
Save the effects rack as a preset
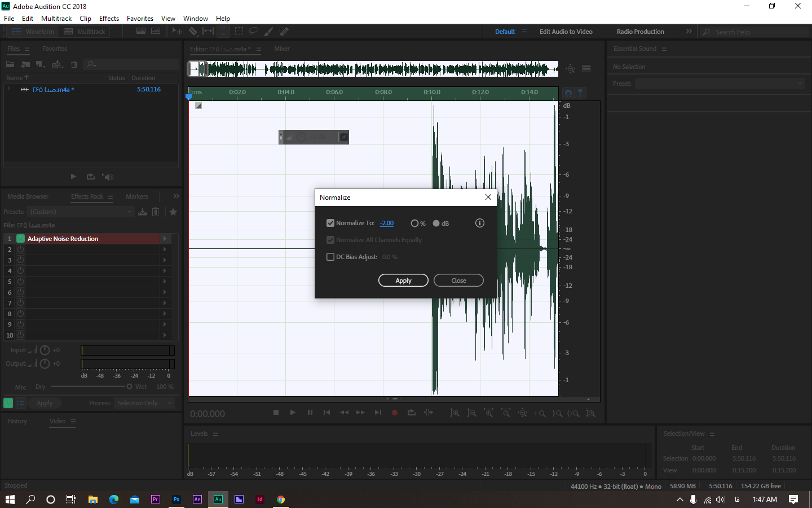[143, 212]
